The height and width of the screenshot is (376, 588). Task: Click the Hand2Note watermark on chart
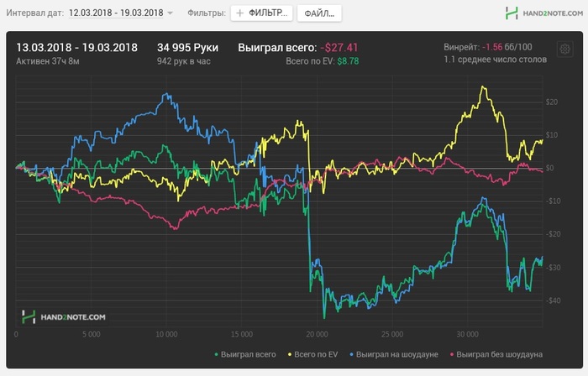(64, 316)
